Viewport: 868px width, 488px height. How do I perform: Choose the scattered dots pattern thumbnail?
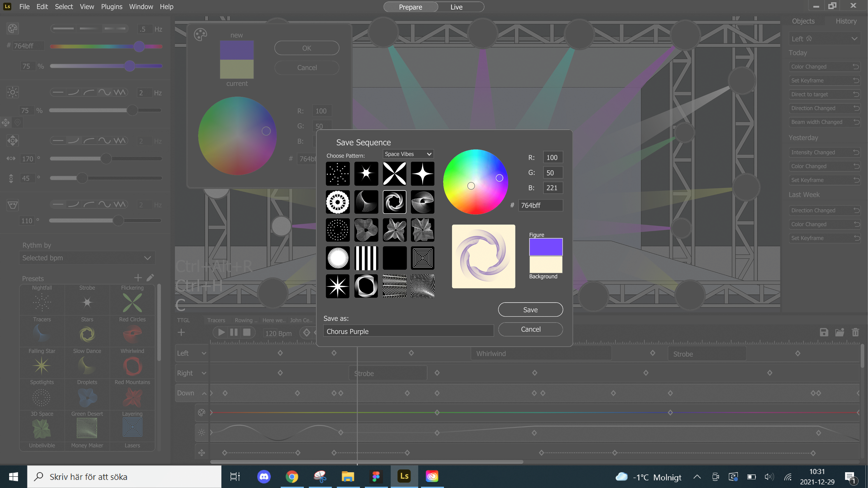coord(338,174)
